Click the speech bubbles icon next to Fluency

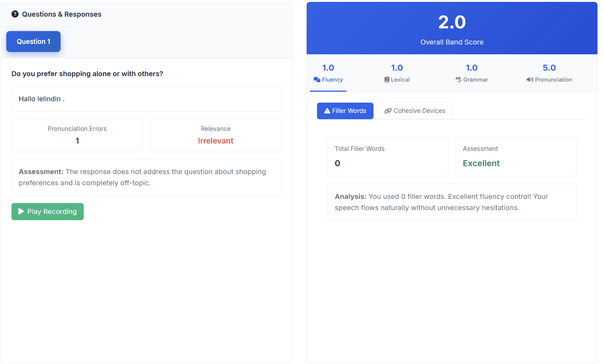coord(317,80)
